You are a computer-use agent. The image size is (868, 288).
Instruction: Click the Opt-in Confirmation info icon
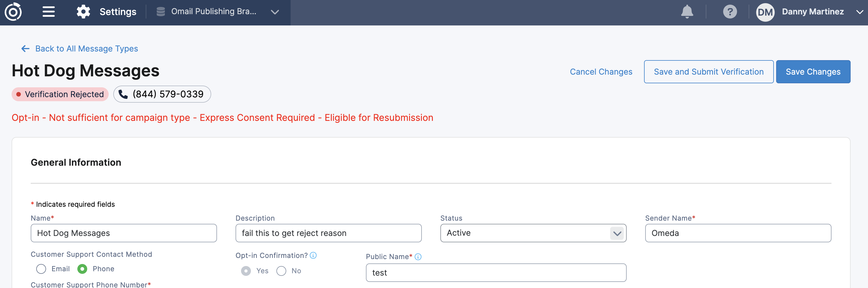pos(313,255)
